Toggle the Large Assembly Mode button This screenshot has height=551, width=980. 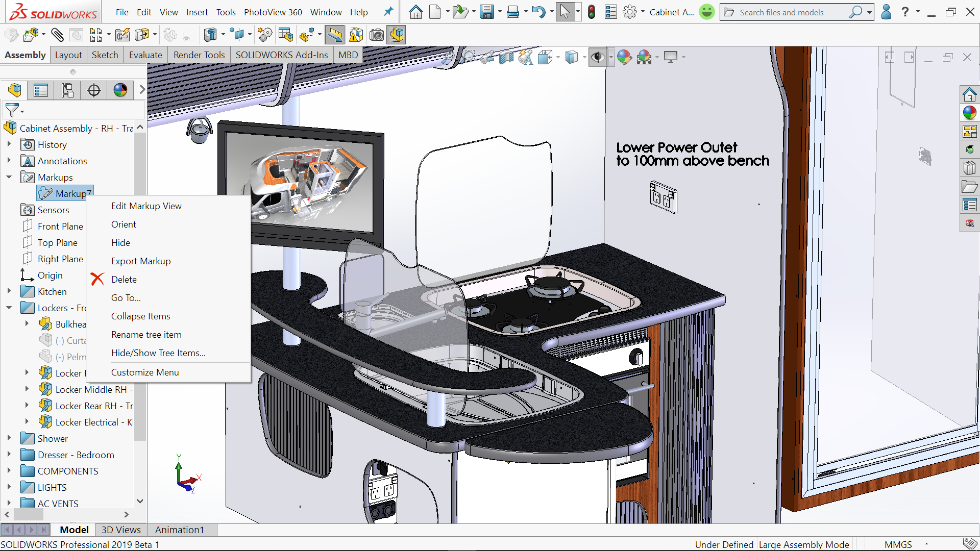click(x=397, y=35)
